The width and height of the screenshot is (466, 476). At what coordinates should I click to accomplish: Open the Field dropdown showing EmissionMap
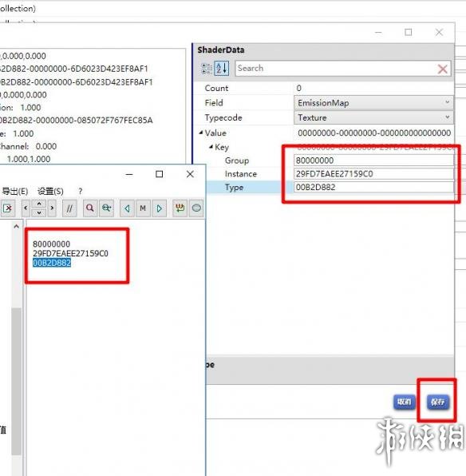373,102
